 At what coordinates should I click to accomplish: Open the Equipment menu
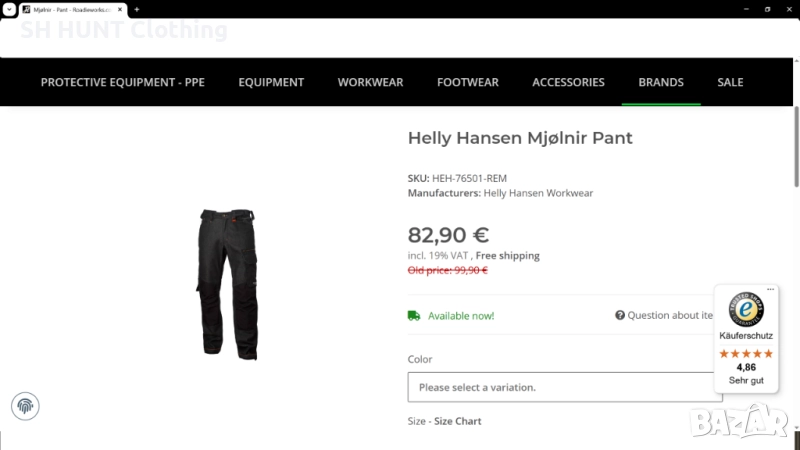coord(271,82)
